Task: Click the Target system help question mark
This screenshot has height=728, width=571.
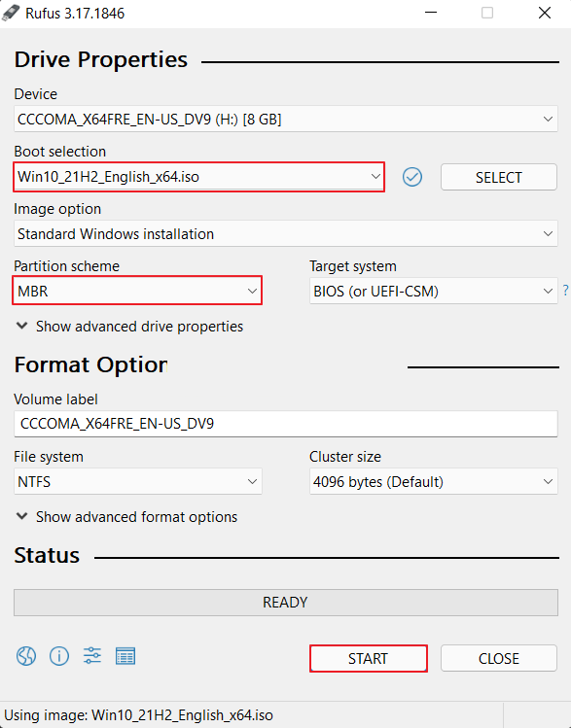Action: (x=565, y=291)
